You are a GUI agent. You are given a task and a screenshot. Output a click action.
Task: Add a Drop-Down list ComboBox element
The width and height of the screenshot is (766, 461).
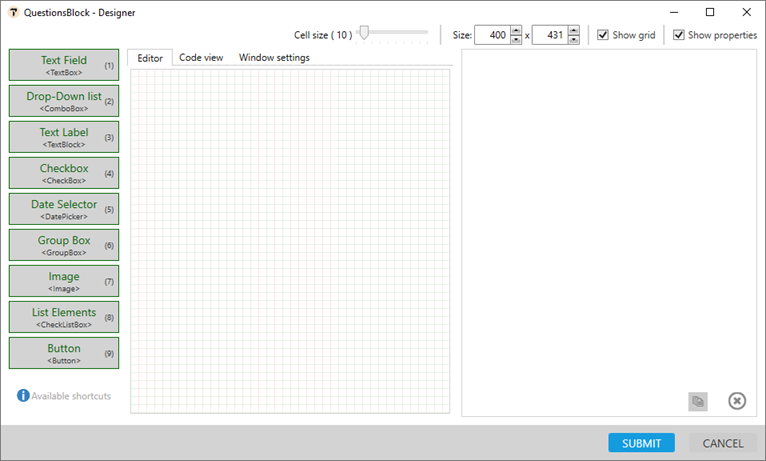(x=64, y=101)
